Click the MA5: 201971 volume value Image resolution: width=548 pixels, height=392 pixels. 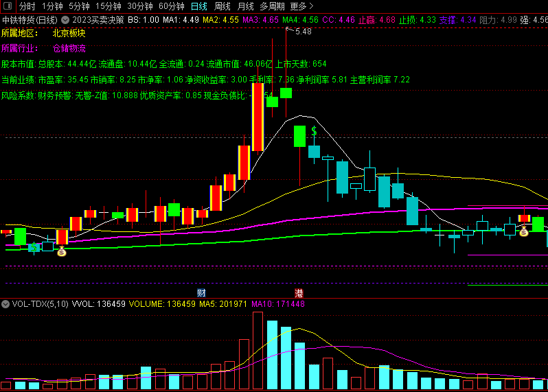click(223, 304)
